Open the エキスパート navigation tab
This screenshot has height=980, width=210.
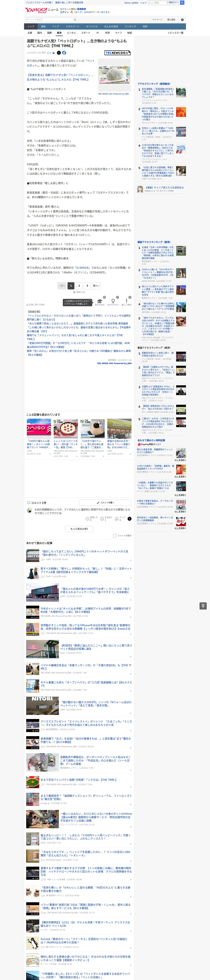[72, 27]
